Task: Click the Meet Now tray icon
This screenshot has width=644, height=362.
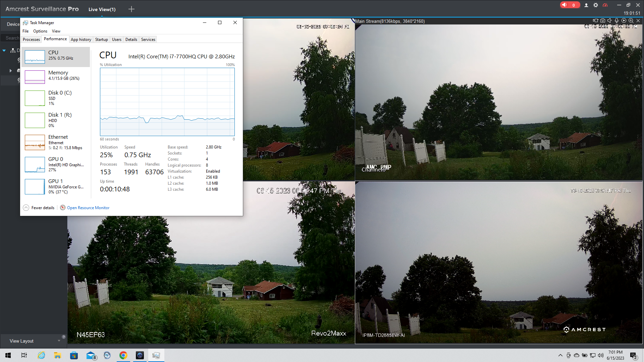Action: pyautogui.click(x=568, y=355)
